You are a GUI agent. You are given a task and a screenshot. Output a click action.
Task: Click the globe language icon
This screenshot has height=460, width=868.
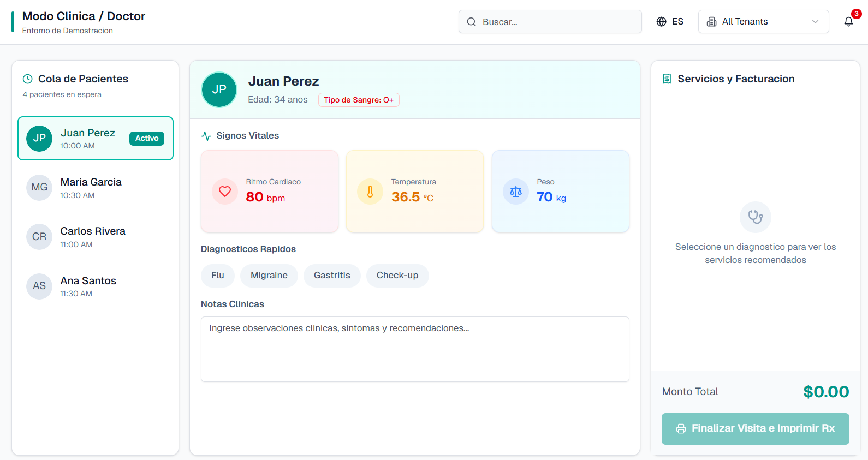tap(661, 22)
